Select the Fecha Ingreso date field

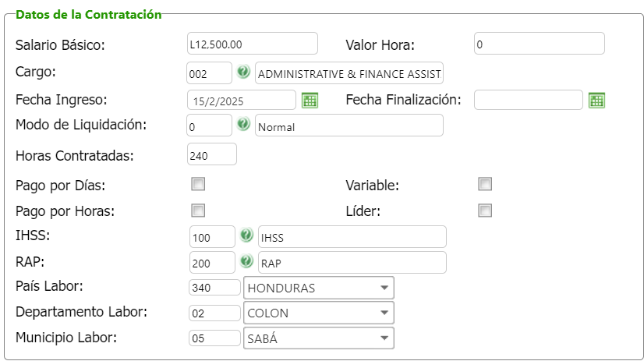pos(241,100)
